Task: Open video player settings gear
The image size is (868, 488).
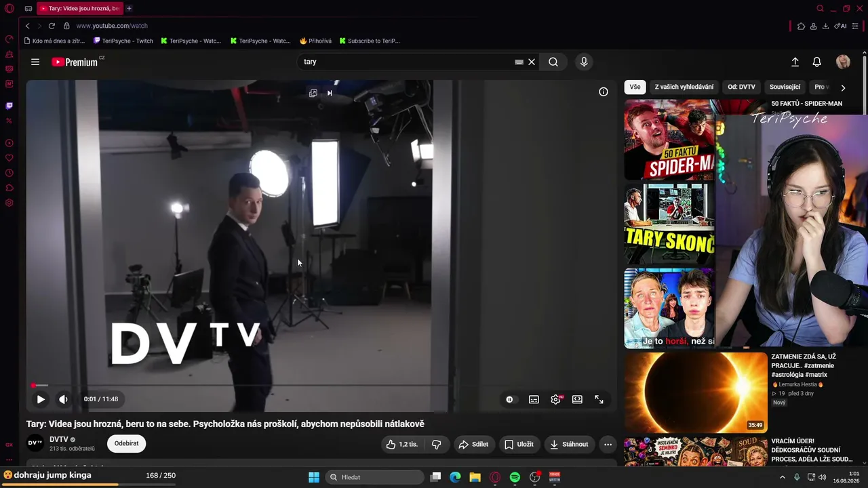Action: 556,399
